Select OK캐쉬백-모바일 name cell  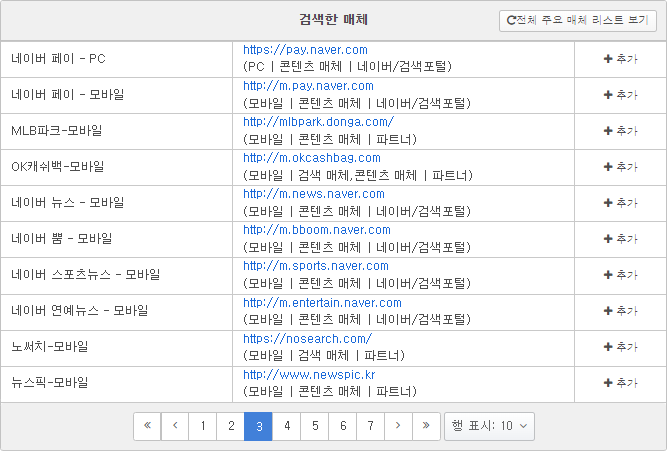click(x=117, y=167)
